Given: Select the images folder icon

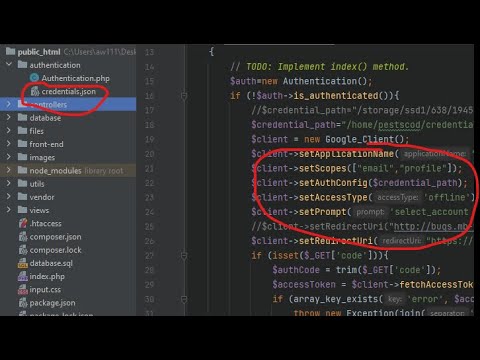Looking at the screenshot, I should coord(22,157).
